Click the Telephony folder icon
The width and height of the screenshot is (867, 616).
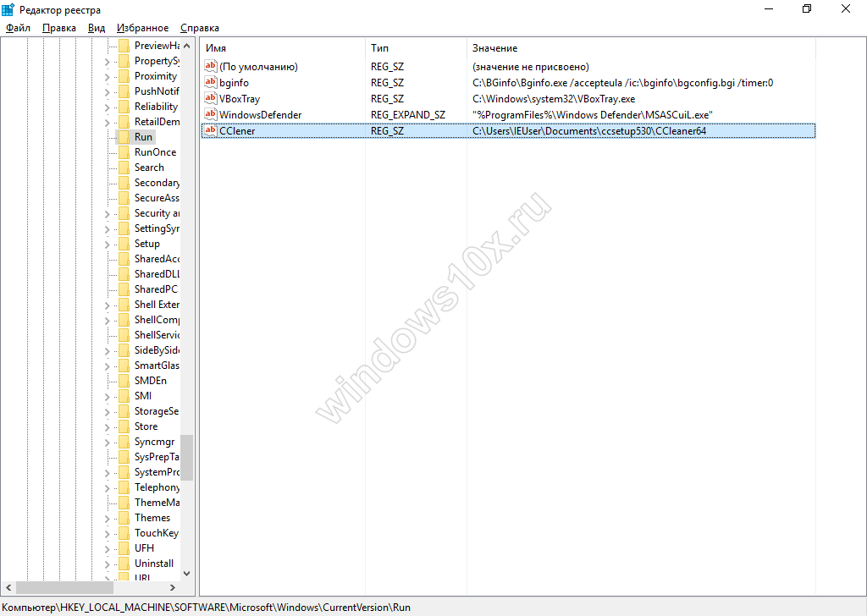pos(124,487)
